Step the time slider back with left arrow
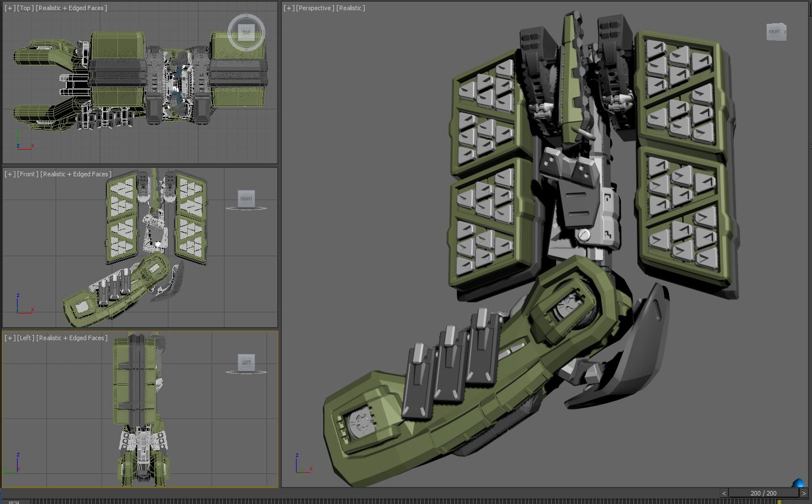812x504 pixels. tap(724, 493)
